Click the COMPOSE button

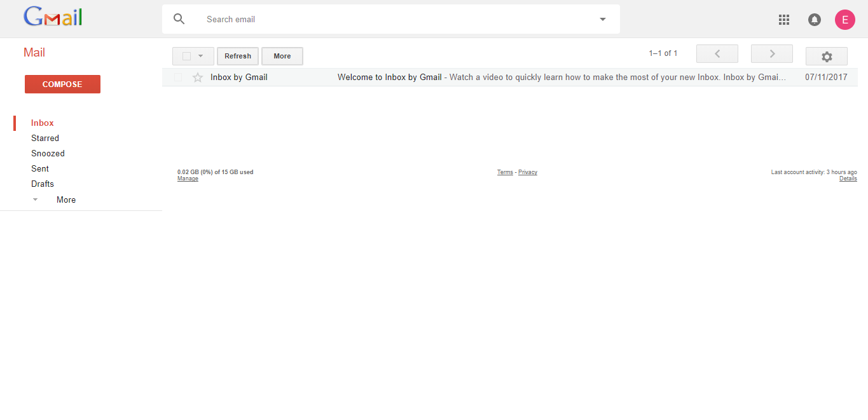[62, 84]
